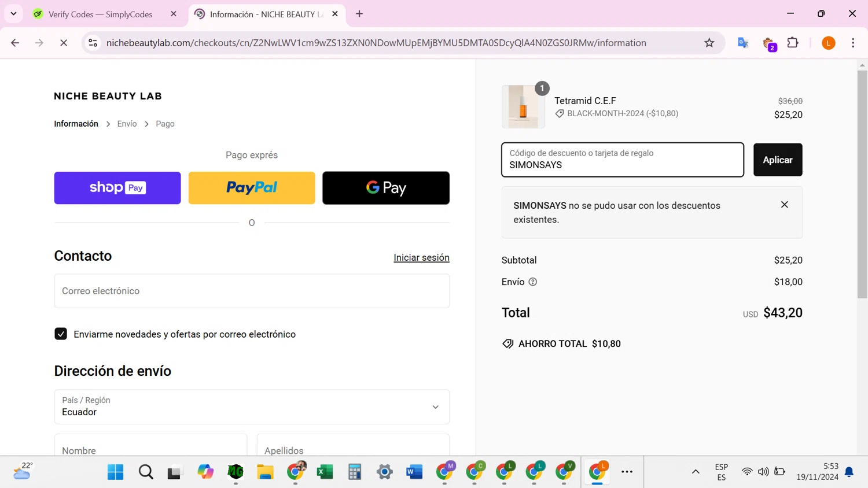
Task: Launch Copilot from the taskbar
Action: pos(205,472)
